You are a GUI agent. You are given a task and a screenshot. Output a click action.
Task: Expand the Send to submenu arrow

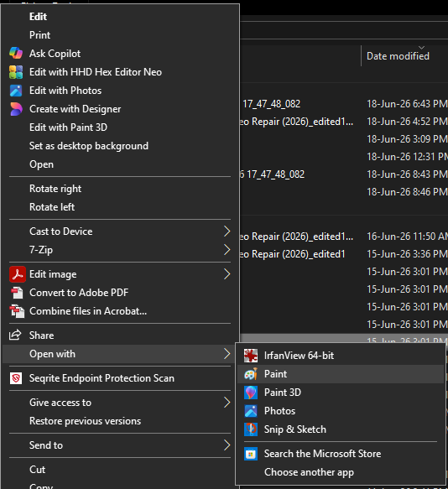pos(227,445)
